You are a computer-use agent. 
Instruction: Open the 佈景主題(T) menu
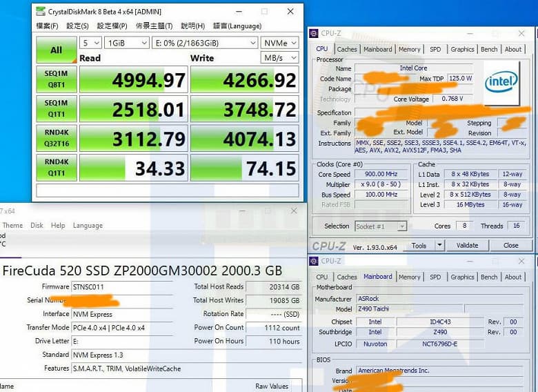(154, 26)
